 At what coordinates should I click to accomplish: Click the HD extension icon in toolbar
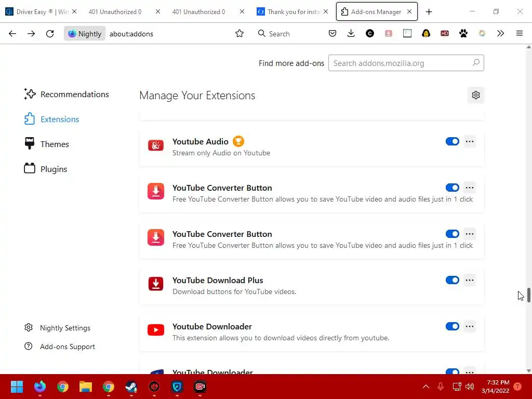click(x=445, y=33)
